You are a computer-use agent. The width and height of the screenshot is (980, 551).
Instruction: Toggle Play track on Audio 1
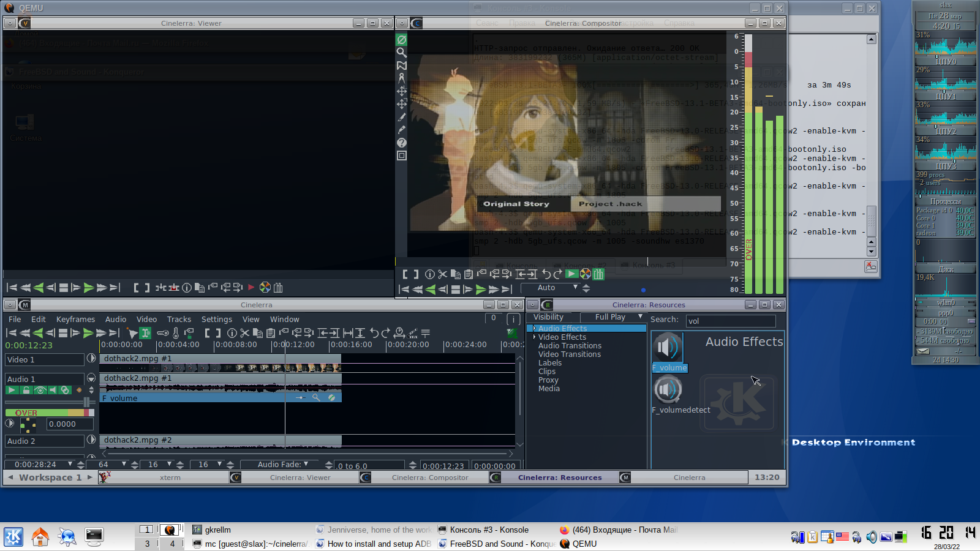[12, 390]
